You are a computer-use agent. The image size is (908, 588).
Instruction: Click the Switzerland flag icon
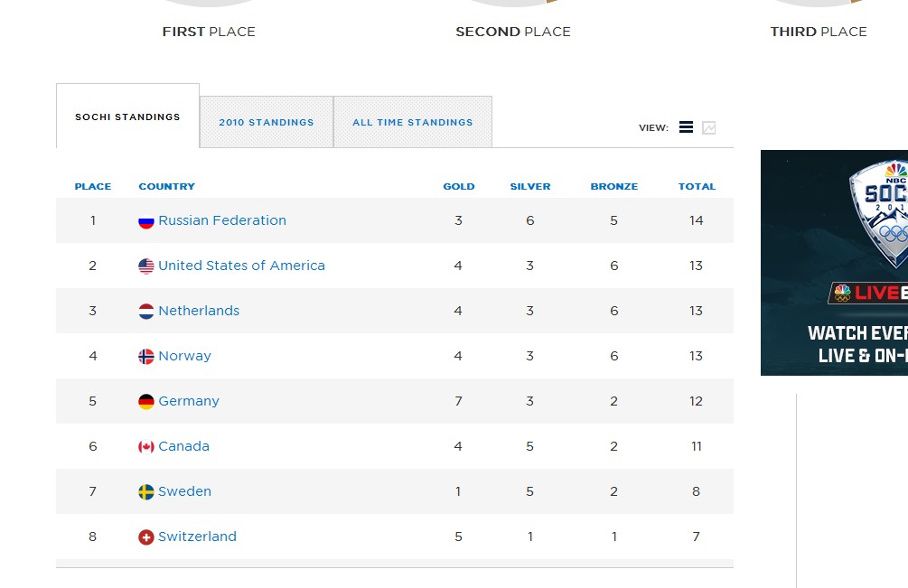pos(146,537)
